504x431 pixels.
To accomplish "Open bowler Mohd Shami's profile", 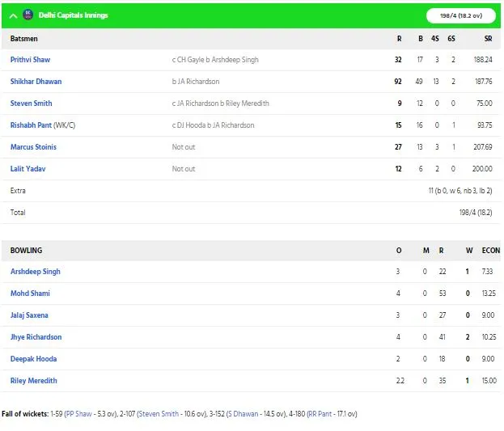I will pyautogui.click(x=30, y=294).
